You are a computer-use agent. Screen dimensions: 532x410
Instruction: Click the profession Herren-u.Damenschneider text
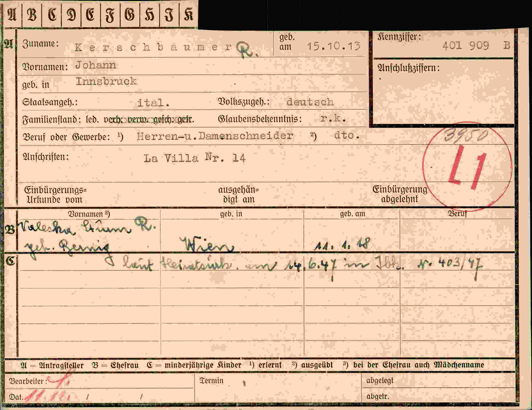tap(215, 136)
